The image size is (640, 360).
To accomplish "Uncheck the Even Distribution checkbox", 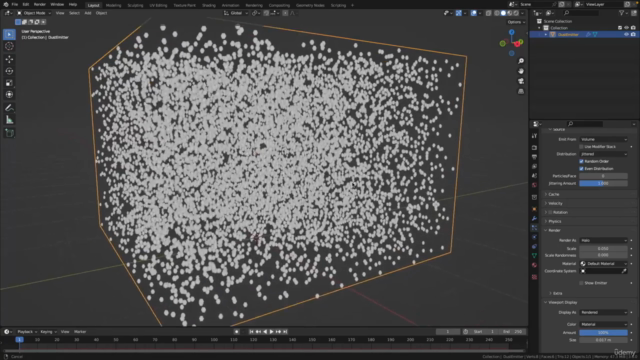I will pos(582,169).
